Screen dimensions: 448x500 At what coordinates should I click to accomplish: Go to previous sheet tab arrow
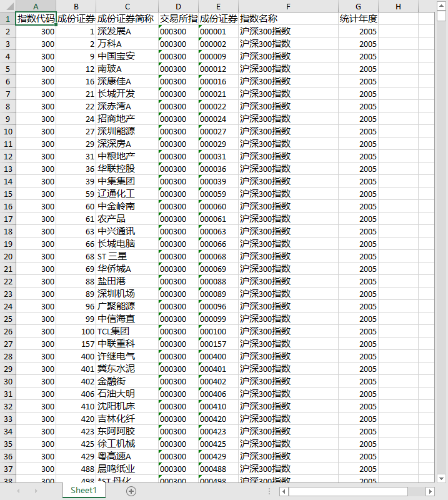click(x=18, y=491)
